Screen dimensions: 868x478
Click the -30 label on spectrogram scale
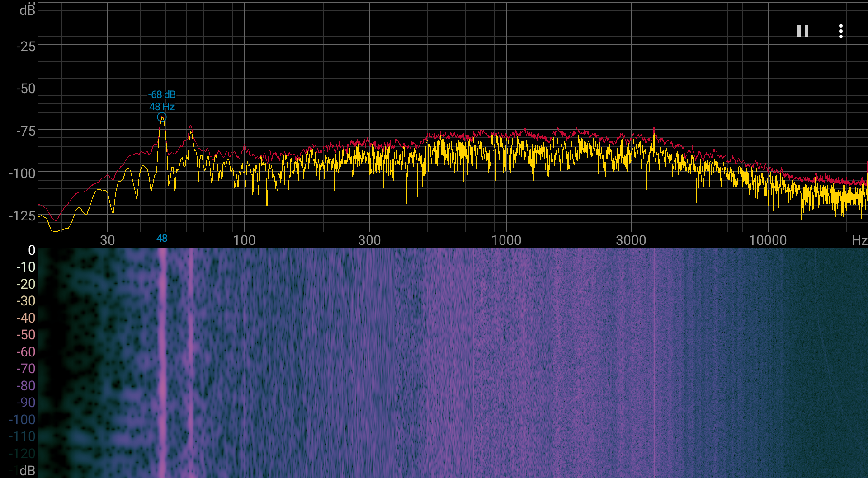(26, 301)
